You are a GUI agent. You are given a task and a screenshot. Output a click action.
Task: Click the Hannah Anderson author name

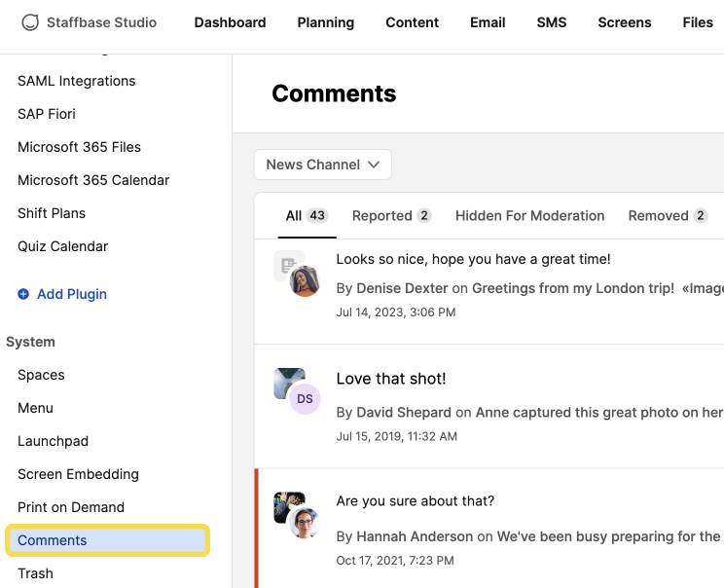[x=415, y=536]
